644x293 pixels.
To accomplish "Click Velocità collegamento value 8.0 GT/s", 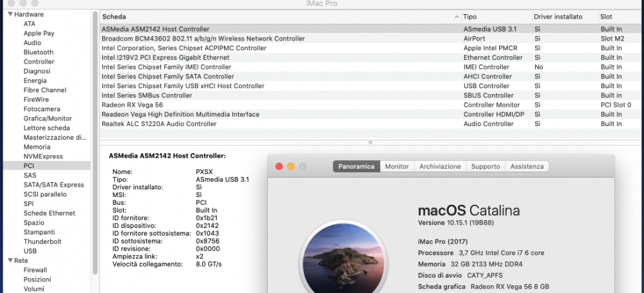I will tap(209, 264).
